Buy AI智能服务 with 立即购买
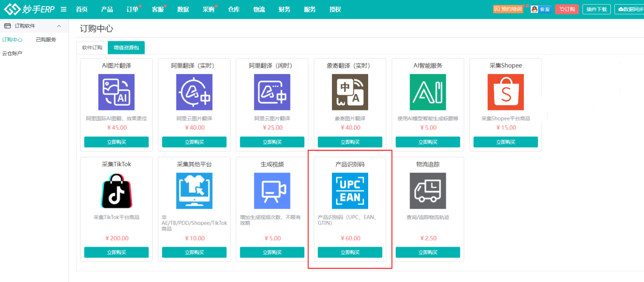The height and width of the screenshot is (282, 644). (428, 142)
